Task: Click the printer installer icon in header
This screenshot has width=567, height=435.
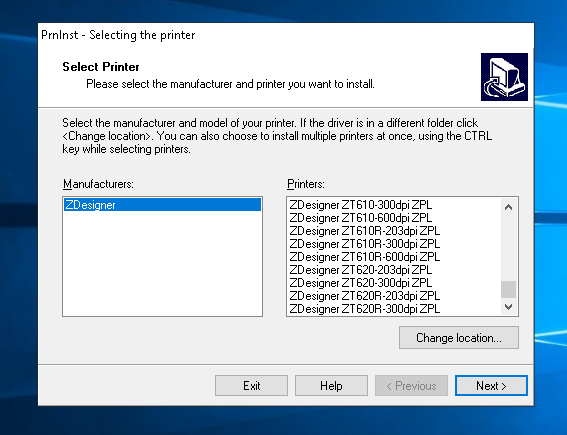Action: pos(504,77)
